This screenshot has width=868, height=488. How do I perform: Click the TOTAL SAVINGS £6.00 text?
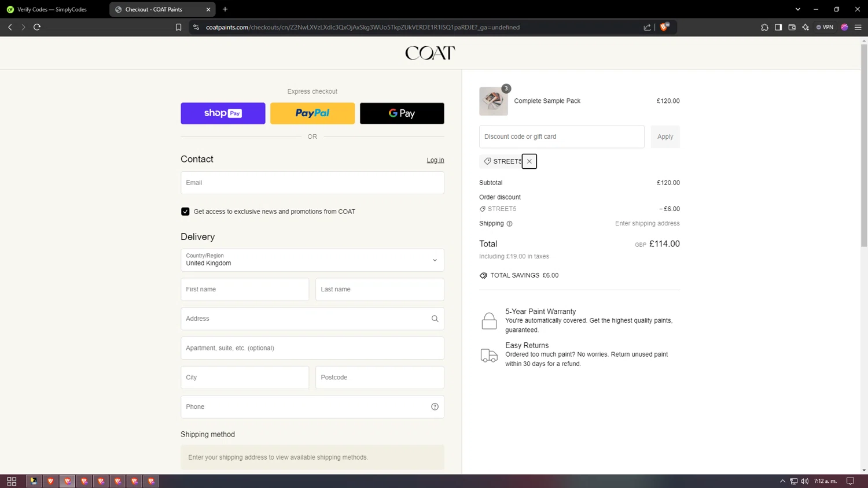click(524, 275)
